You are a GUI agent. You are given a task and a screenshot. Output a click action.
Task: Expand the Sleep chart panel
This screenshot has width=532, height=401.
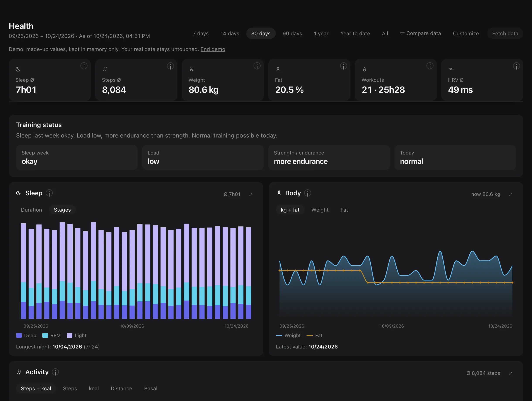251,194
